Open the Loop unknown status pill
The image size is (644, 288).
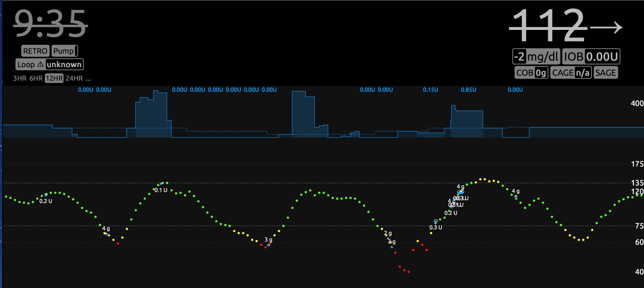coord(49,64)
